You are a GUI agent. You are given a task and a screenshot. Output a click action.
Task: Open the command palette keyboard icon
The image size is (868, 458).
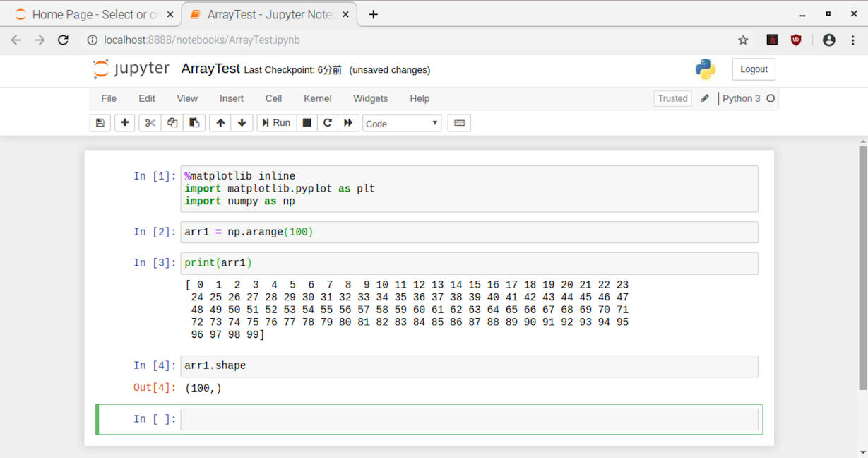pyautogui.click(x=459, y=123)
